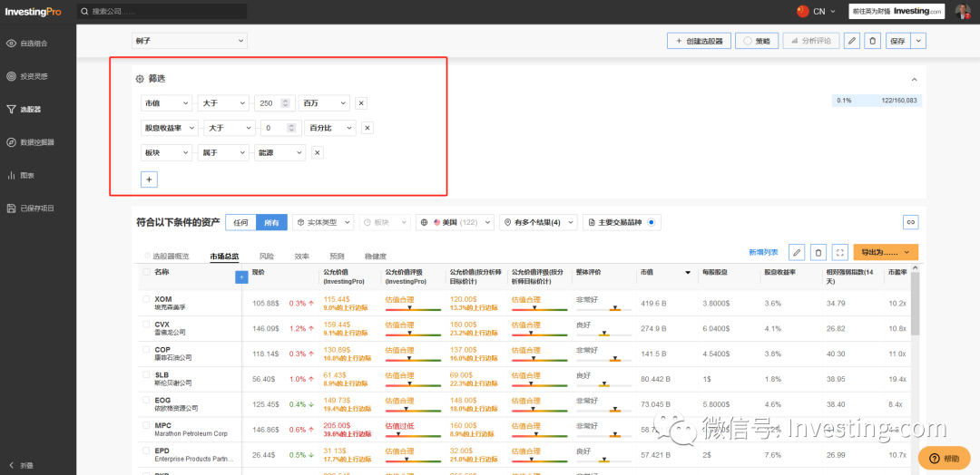Select the 任何 match option
980x475 pixels.
point(240,222)
